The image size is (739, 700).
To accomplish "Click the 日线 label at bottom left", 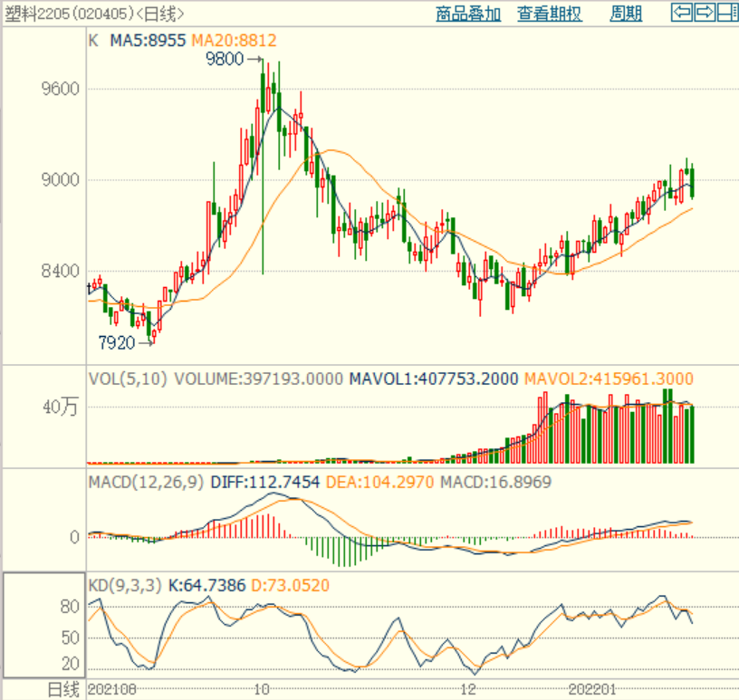I will (x=63, y=690).
